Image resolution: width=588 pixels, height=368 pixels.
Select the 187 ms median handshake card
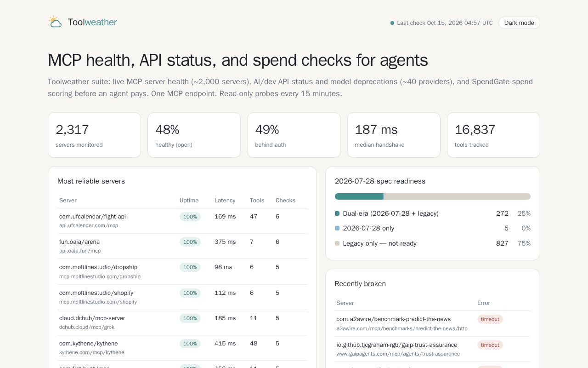pos(394,135)
